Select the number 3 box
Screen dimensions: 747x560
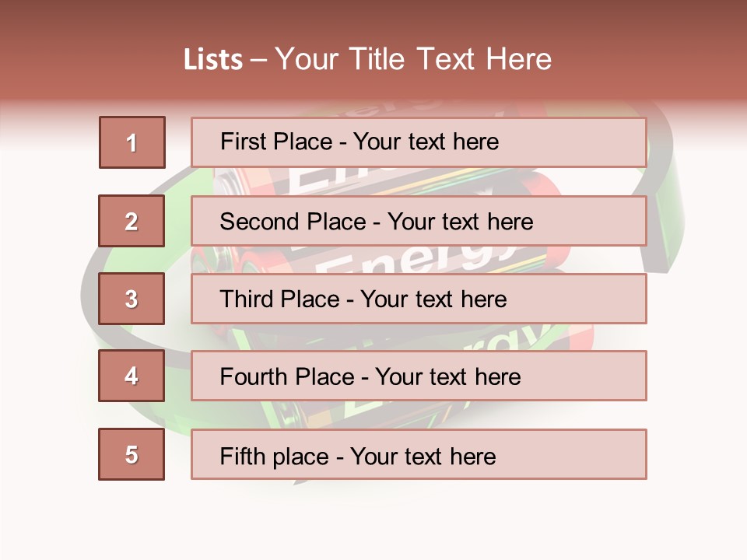(x=132, y=299)
